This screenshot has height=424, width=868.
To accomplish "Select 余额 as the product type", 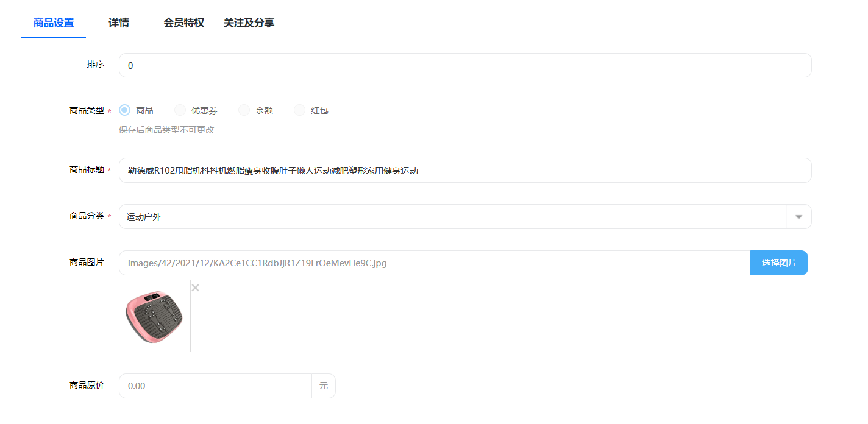I will click(244, 110).
